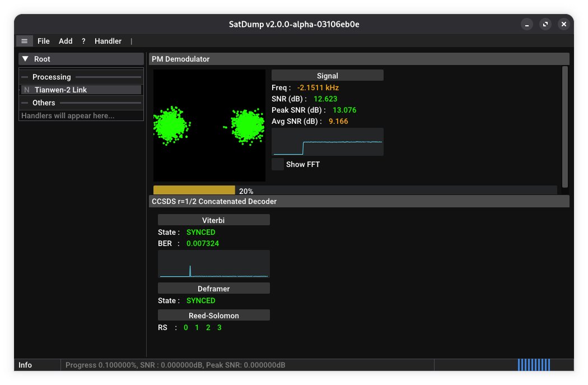Screen dimensions: 588x385
Task: Maximize the SatDump window
Action: [x=545, y=25]
